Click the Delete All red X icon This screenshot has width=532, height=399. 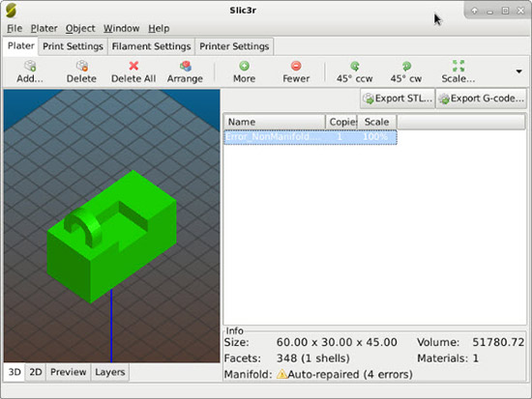133,66
